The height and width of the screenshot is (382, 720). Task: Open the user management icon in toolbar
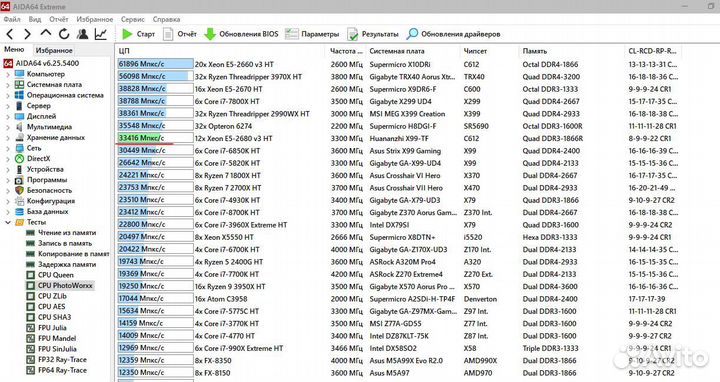click(83, 34)
